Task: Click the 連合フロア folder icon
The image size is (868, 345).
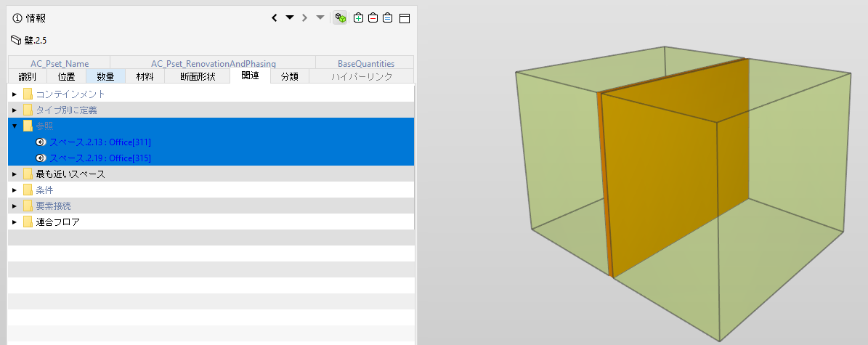Action: point(28,222)
